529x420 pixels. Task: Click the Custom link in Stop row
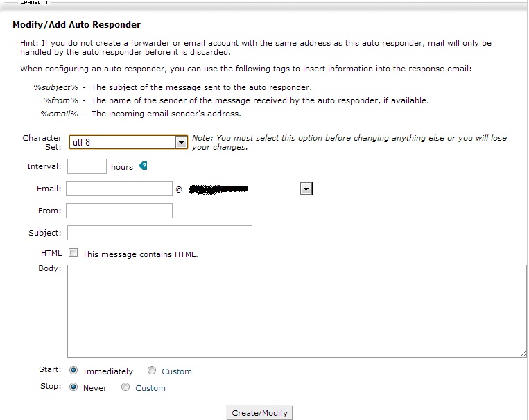coord(150,388)
